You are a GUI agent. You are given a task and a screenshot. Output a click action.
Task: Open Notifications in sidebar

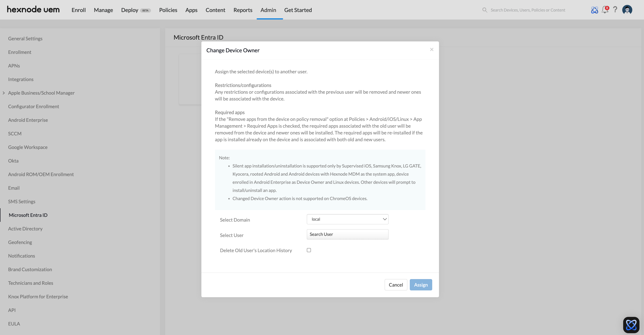coord(21,256)
